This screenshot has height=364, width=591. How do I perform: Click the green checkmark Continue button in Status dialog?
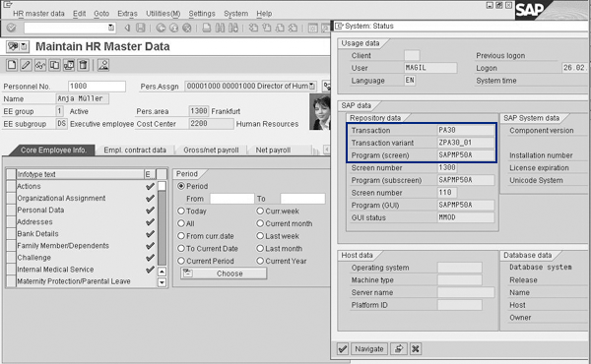click(343, 349)
